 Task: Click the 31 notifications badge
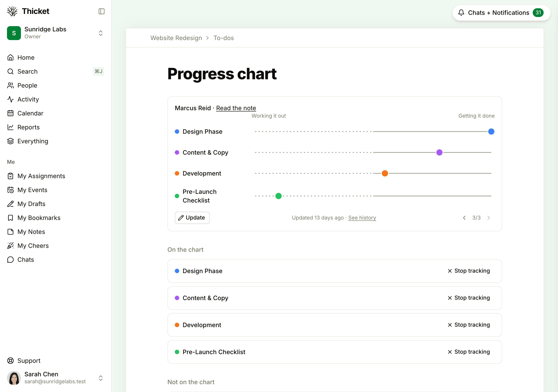[538, 13]
